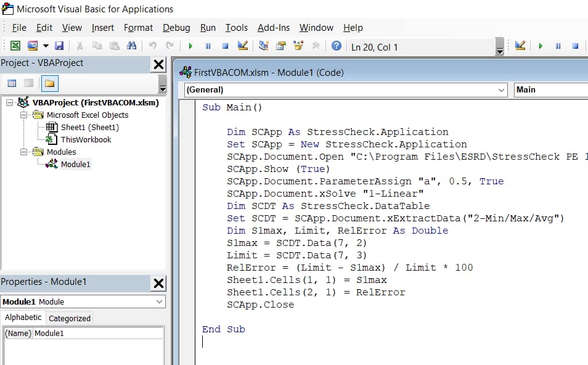Click the Undo icon on the toolbar
This screenshot has height=365, width=588.
[x=154, y=46]
